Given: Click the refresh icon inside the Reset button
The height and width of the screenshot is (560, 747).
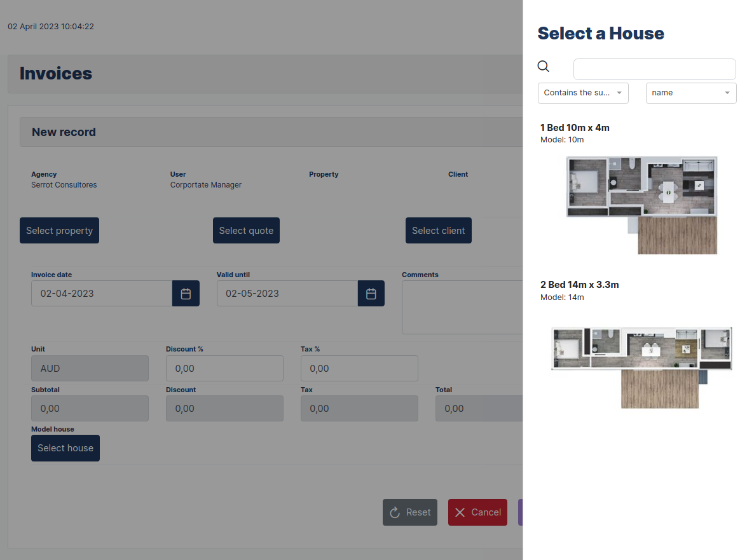Looking at the screenshot, I should click(x=395, y=512).
